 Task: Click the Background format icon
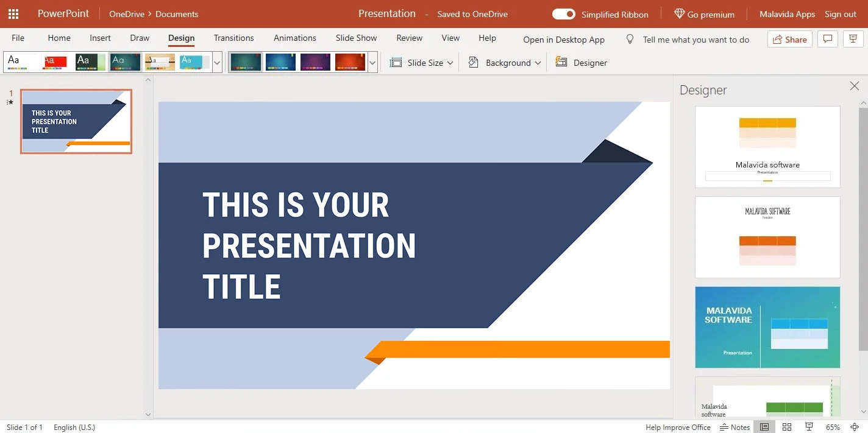coord(473,62)
